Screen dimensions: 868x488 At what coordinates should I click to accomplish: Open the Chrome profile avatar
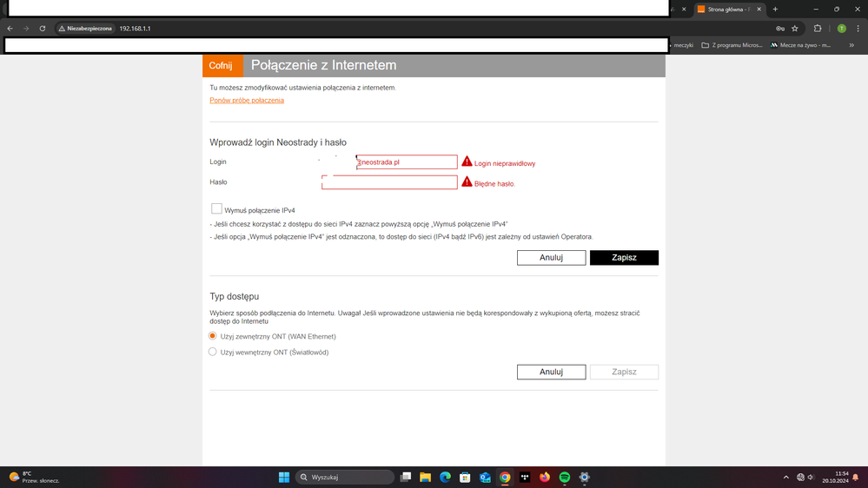tap(841, 29)
